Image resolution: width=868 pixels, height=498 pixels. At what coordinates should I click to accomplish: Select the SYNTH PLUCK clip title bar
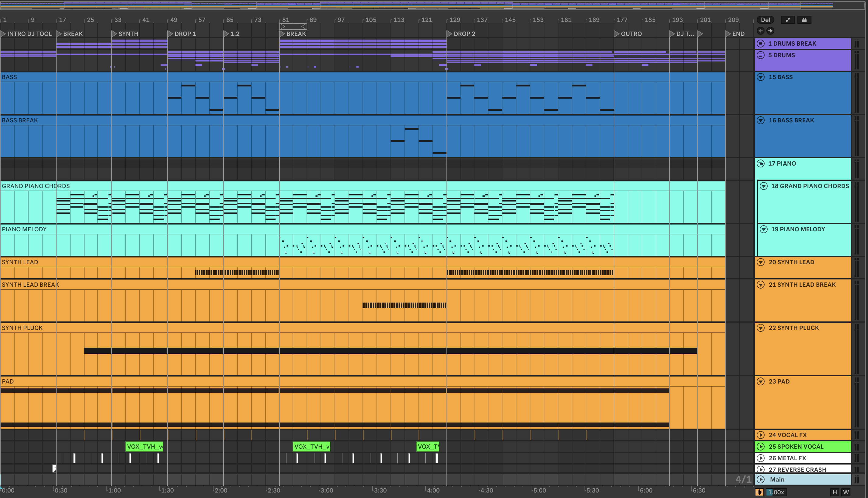363,328
